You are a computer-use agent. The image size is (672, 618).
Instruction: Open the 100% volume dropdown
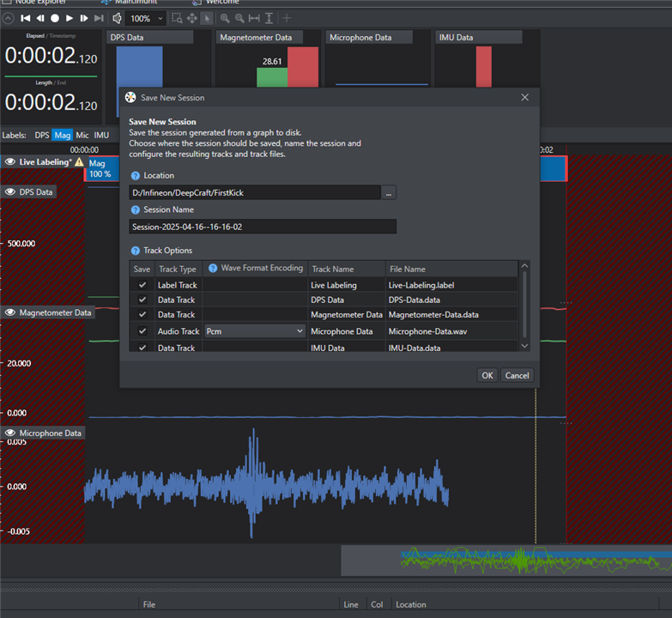pyautogui.click(x=146, y=18)
